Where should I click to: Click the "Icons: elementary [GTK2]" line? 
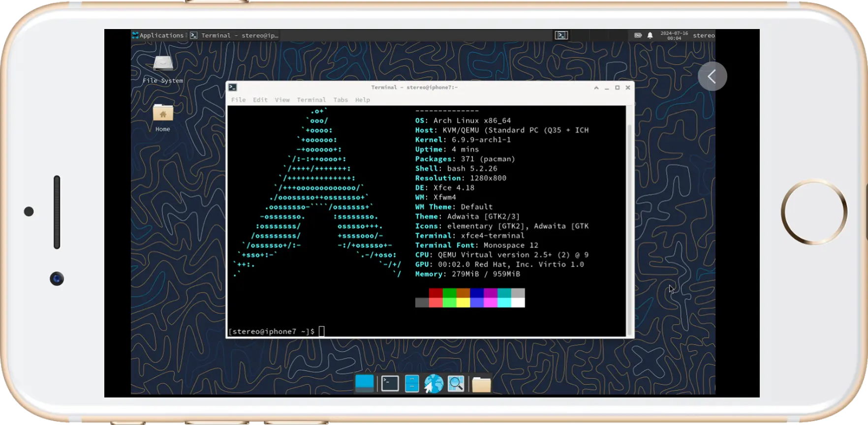pyautogui.click(x=502, y=226)
